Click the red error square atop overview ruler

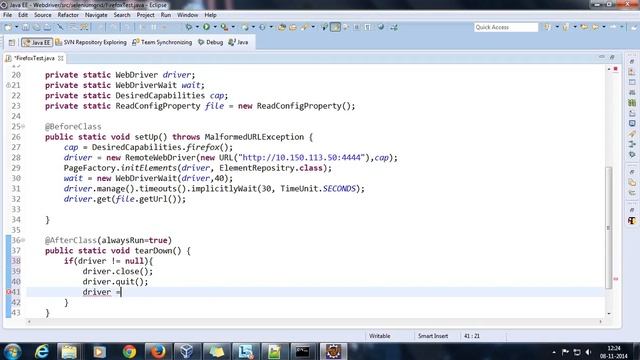point(616,69)
